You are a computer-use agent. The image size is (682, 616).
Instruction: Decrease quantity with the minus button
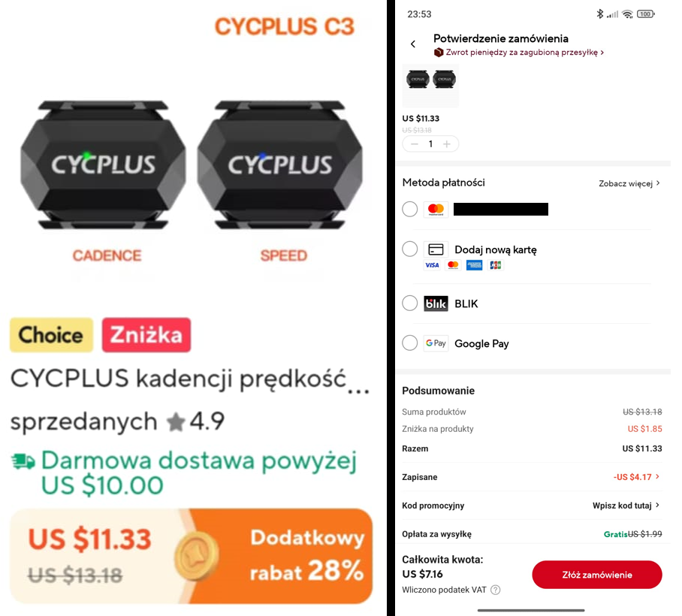coord(415,144)
